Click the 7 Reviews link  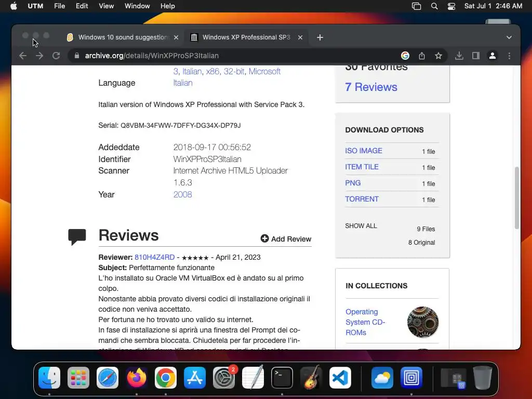[371, 87]
